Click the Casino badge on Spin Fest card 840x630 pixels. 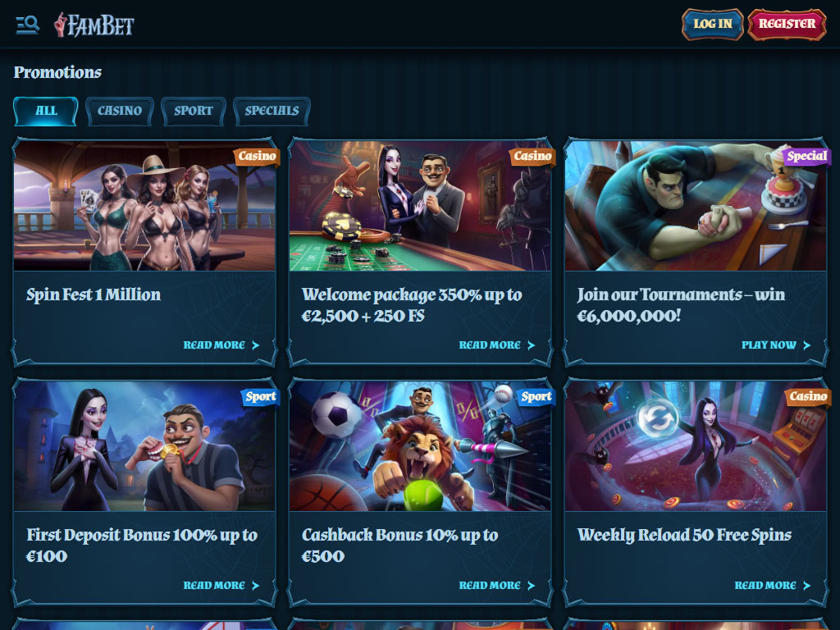point(257,156)
